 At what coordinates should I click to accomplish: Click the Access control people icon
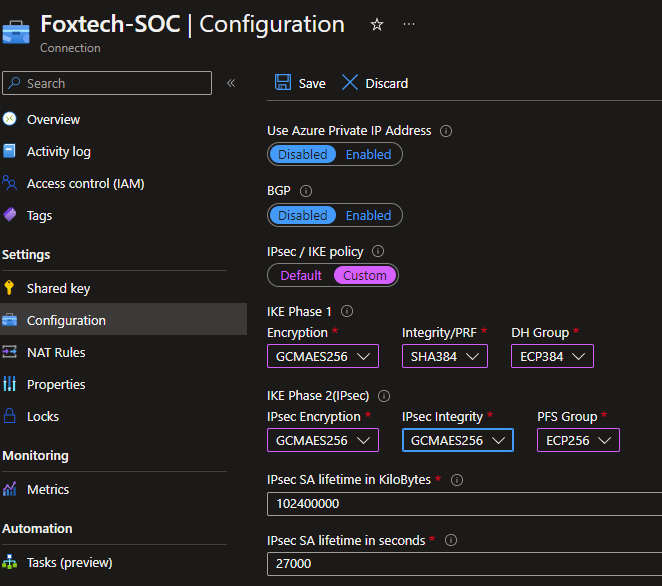tap(10, 183)
